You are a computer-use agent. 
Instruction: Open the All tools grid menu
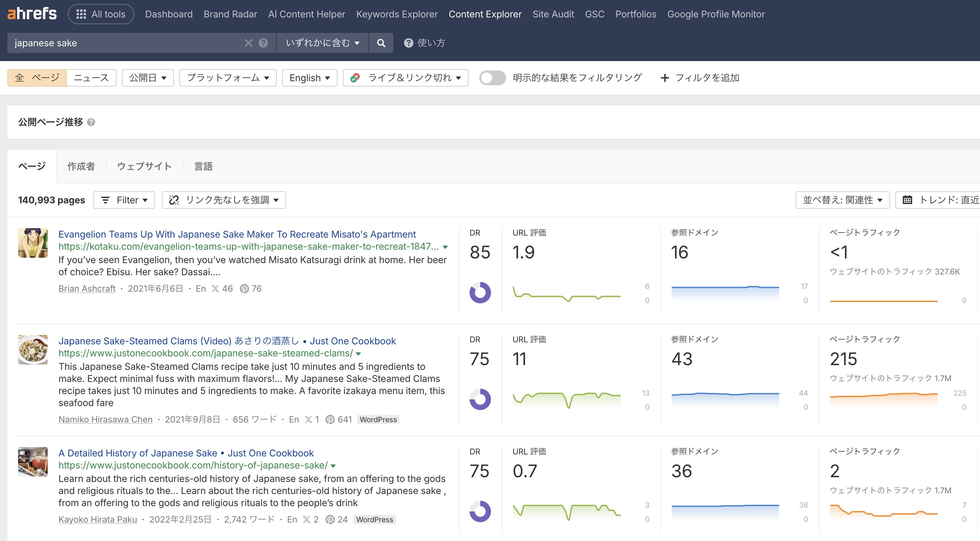(101, 14)
